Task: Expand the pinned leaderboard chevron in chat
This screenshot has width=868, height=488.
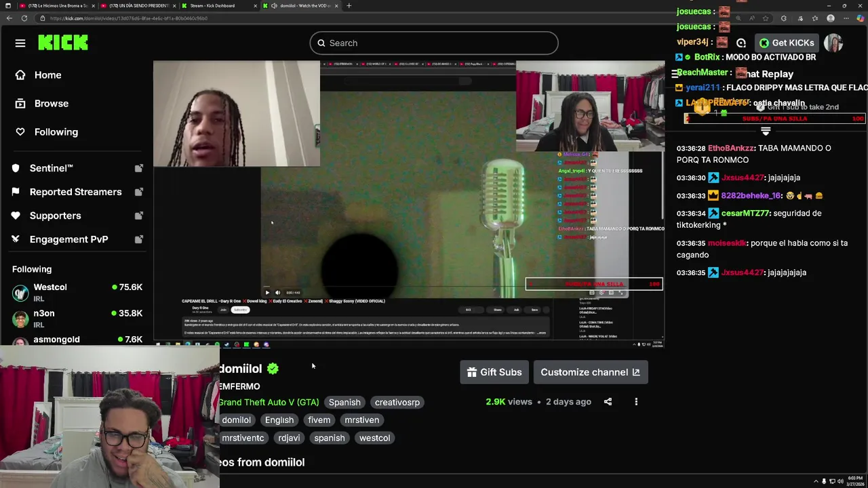Action: click(x=766, y=131)
